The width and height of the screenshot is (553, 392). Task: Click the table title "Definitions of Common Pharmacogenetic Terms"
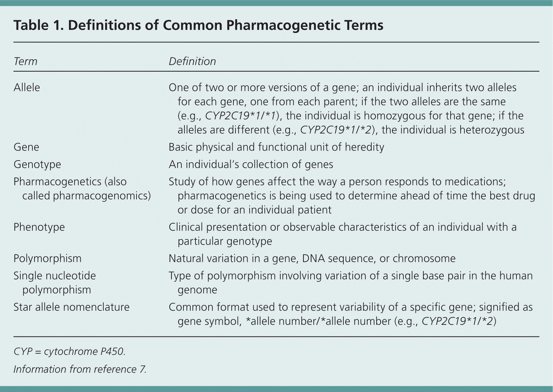click(198, 25)
